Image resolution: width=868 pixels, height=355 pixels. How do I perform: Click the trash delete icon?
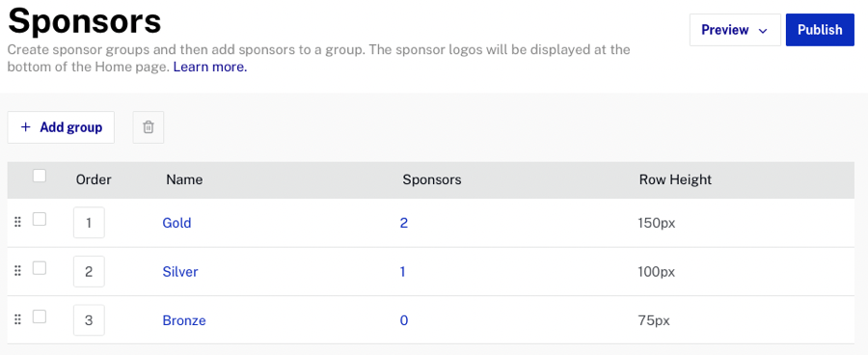pyautogui.click(x=149, y=127)
